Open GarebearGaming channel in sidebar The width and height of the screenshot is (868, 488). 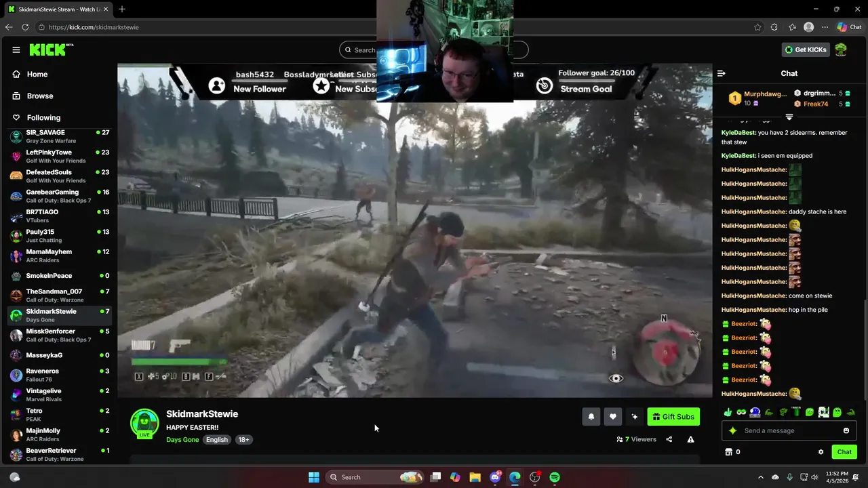pos(60,196)
